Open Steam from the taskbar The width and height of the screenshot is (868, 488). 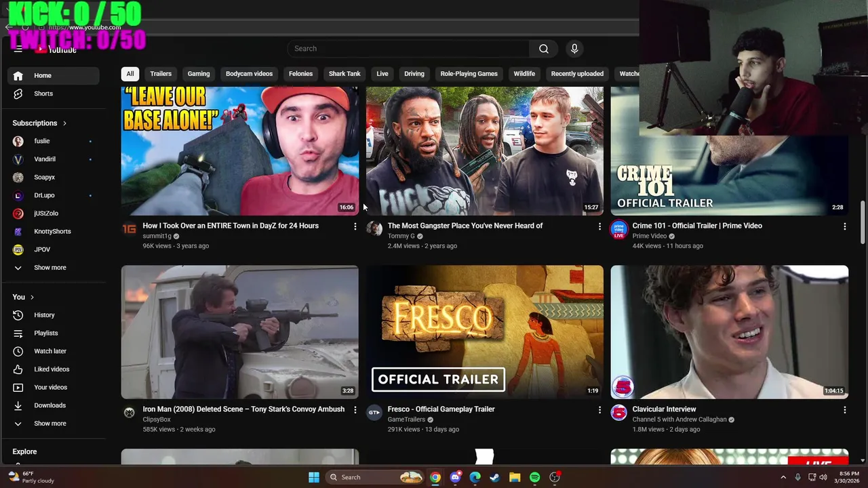(x=494, y=477)
